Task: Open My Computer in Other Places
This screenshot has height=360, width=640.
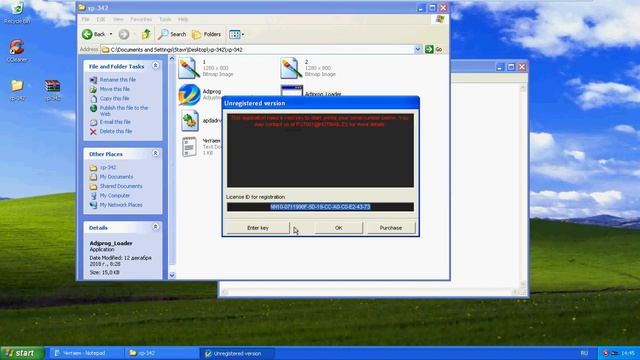Action: (115, 196)
